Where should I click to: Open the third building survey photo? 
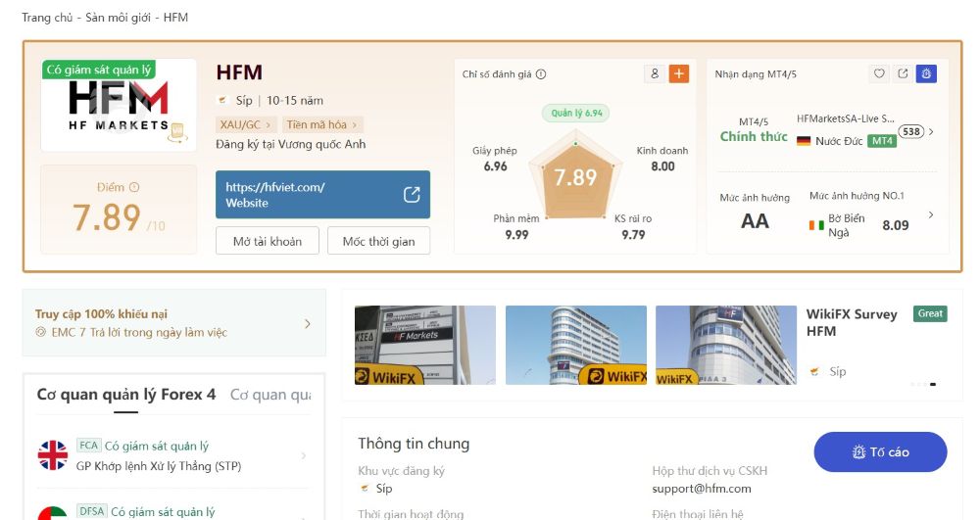click(x=726, y=345)
